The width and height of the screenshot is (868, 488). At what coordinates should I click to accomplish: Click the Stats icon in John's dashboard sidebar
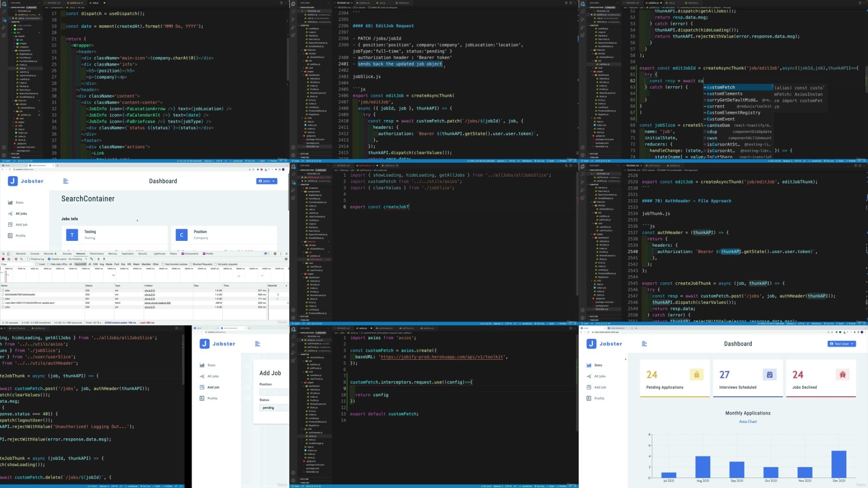[x=10, y=203]
